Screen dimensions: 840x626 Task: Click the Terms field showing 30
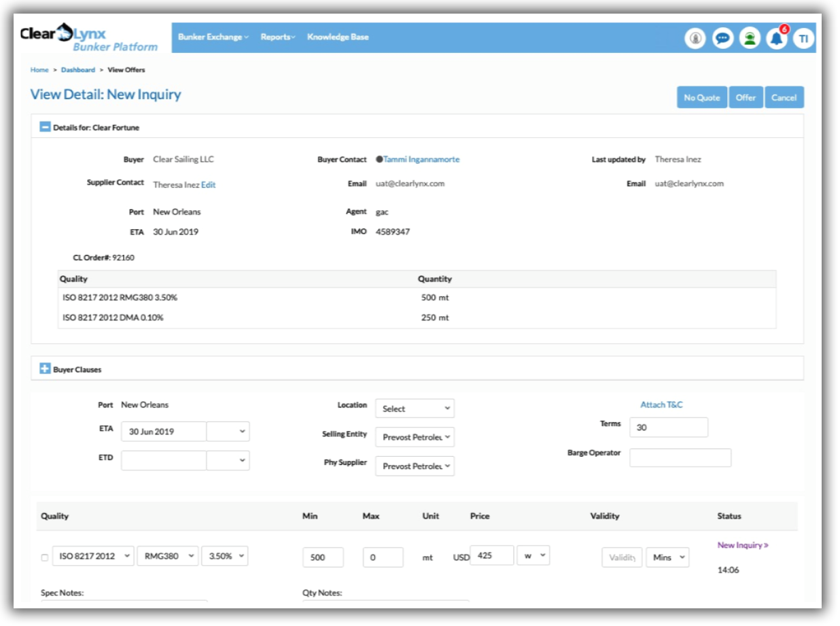[669, 427]
